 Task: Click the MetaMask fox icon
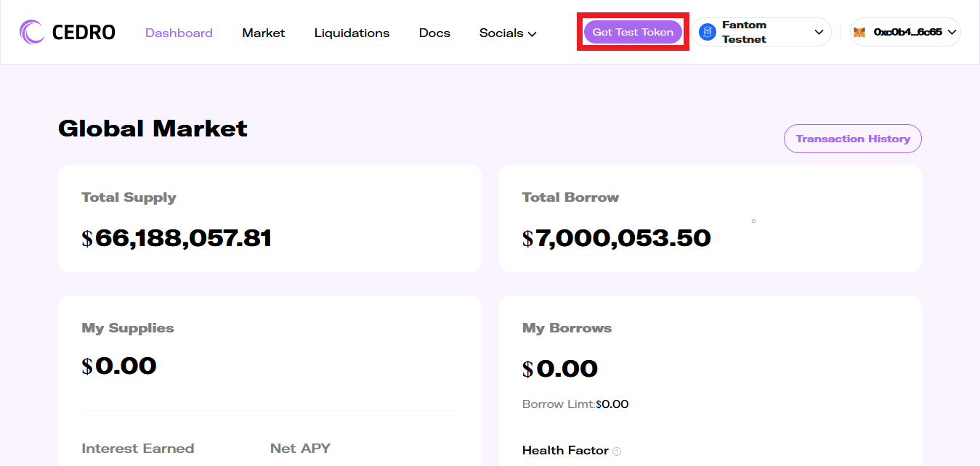point(859,32)
